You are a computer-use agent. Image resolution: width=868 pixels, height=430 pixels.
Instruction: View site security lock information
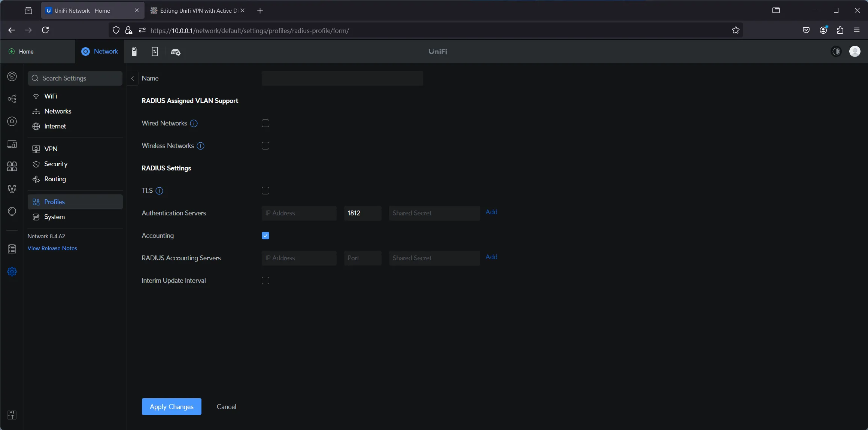(x=129, y=30)
